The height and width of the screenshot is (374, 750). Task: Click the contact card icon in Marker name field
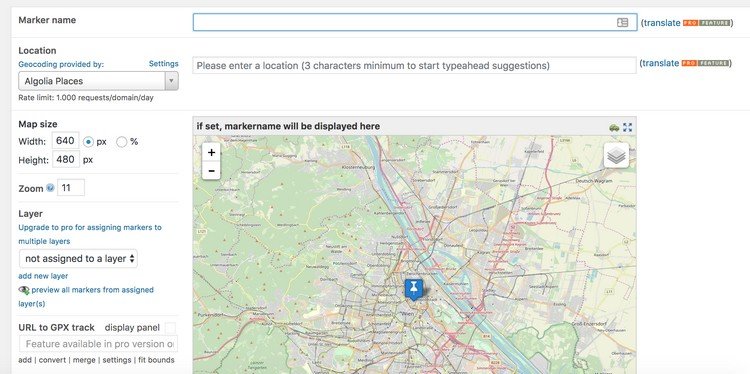pos(622,22)
